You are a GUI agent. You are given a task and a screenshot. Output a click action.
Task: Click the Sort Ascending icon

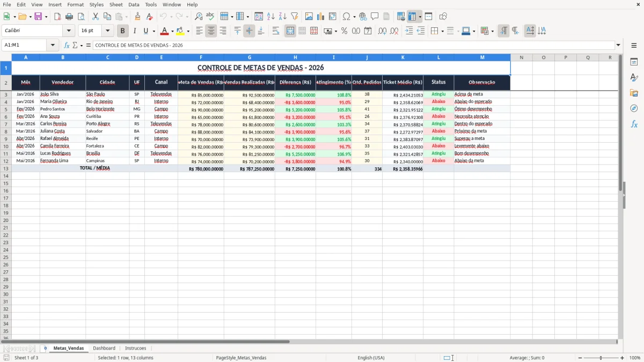[271, 17]
